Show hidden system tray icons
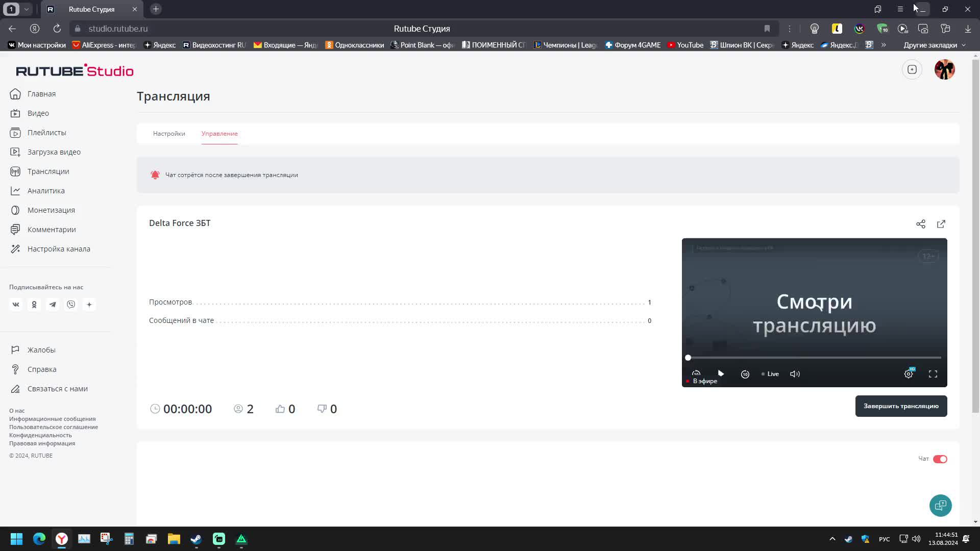This screenshot has height=551, width=980. coord(832,539)
